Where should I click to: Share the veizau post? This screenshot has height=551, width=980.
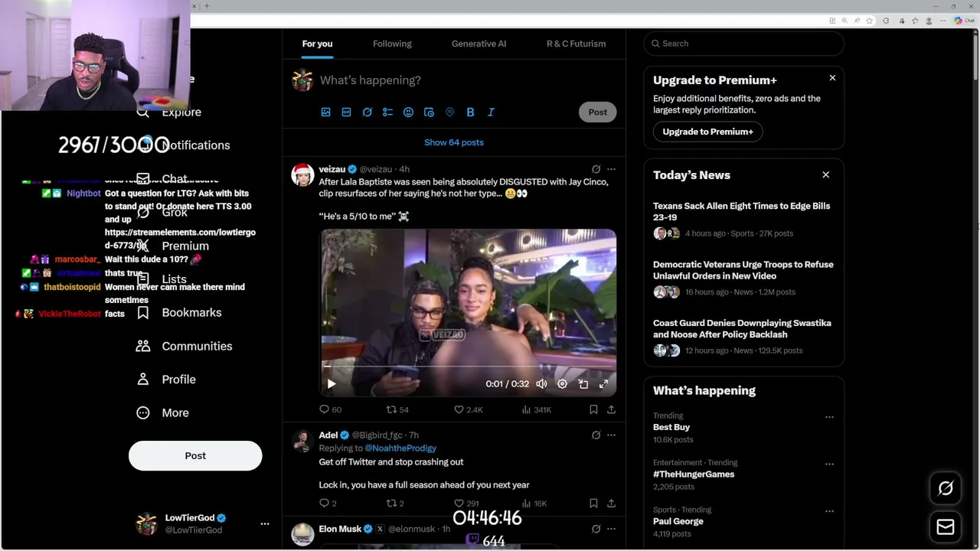[611, 409]
